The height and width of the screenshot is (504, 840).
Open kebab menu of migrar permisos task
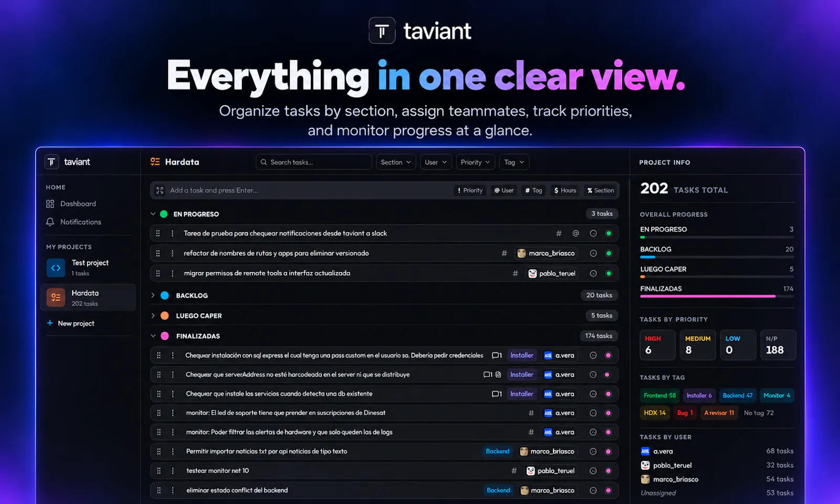(x=172, y=273)
